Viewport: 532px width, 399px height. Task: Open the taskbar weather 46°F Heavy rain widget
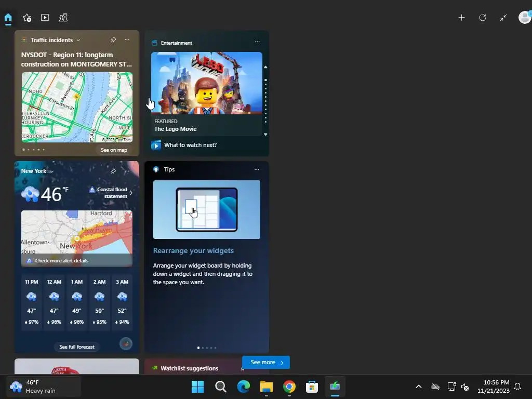point(44,387)
